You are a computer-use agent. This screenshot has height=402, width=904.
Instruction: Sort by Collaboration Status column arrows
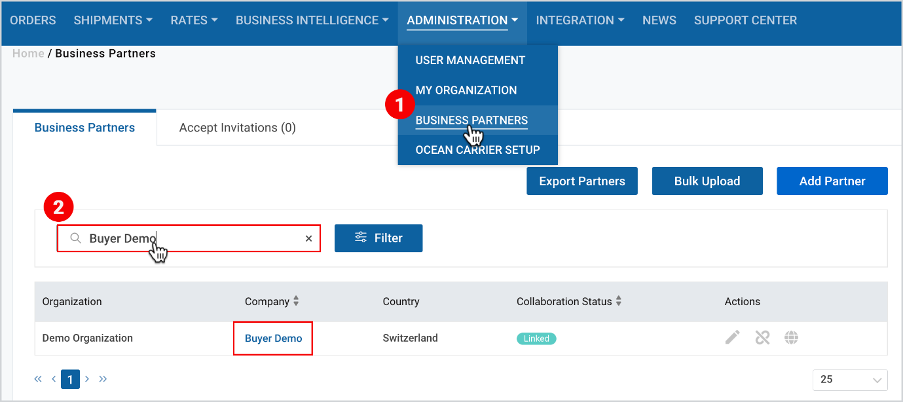619,301
